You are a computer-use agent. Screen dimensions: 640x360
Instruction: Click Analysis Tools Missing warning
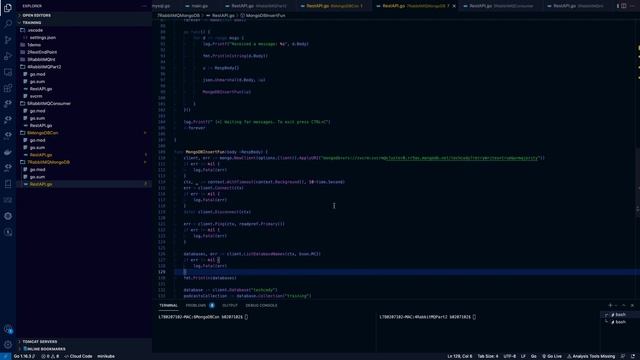pos(591,356)
